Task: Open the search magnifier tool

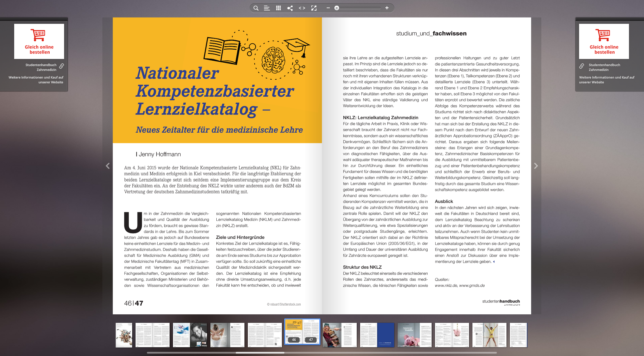Action: tap(256, 8)
